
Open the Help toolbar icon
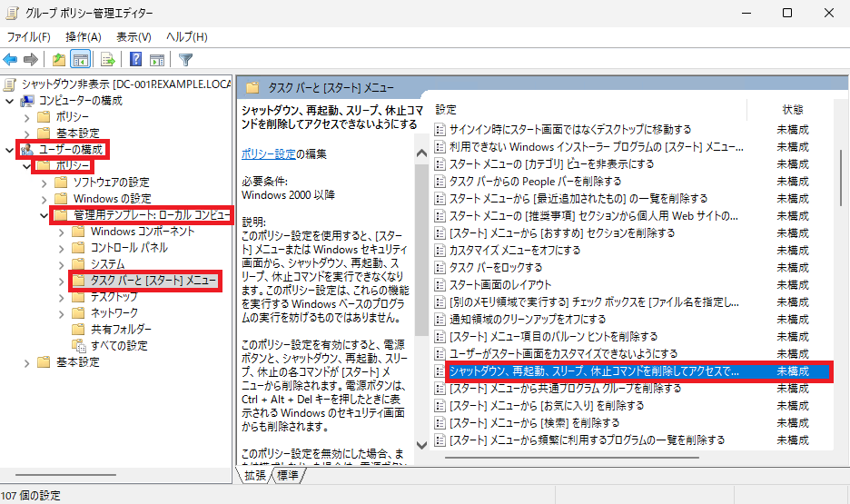tap(135, 59)
